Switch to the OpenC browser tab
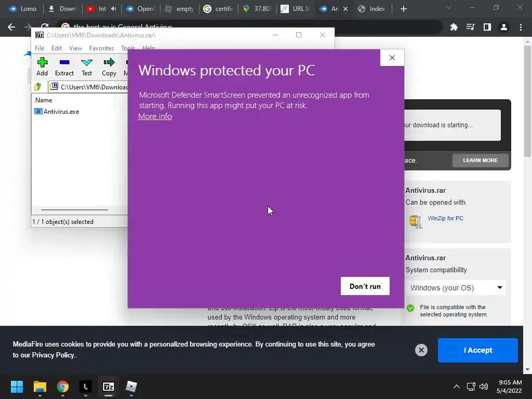Image resolution: width=532 pixels, height=399 pixels. (x=140, y=9)
